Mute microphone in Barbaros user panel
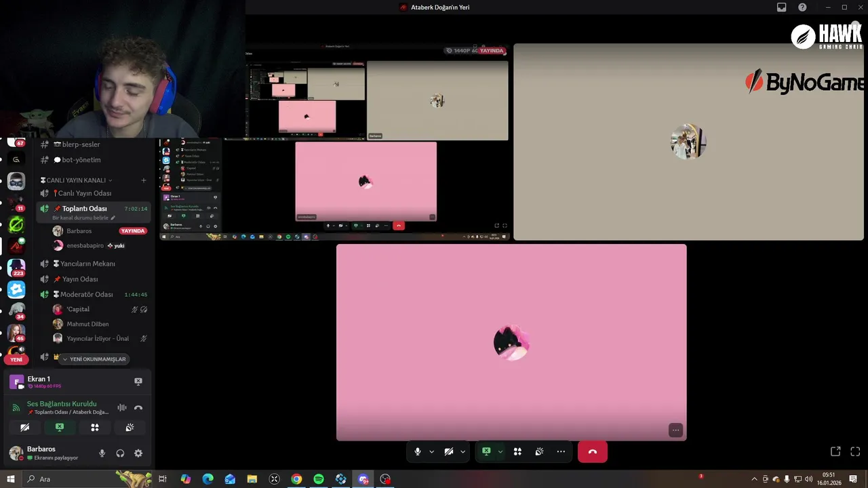Viewport: 868px width, 488px height. pyautogui.click(x=102, y=453)
